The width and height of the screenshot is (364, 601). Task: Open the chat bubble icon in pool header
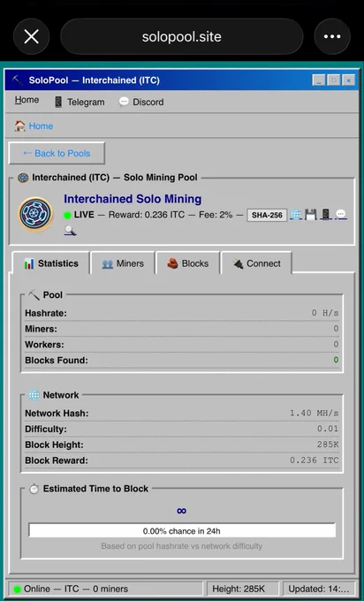point(341,214)
